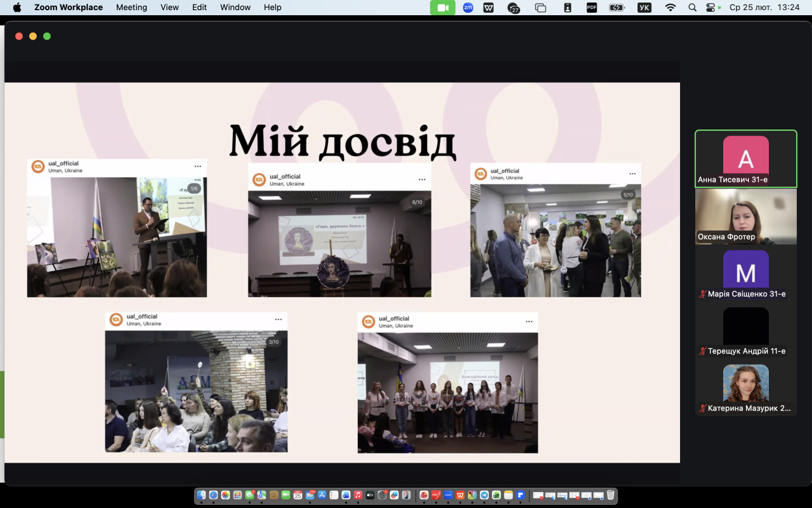Expand the View menu
Image resolution: width=812 pixels, height=508 pixels.
tap(170, 8)
